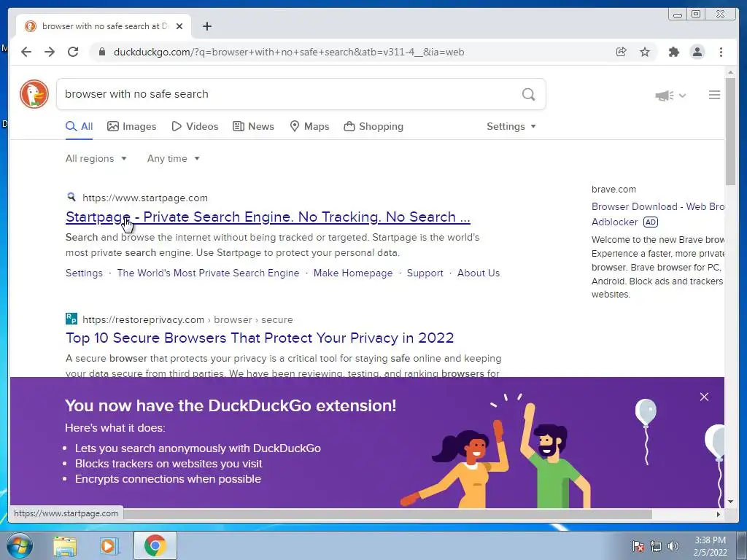The height and width of the screenshot is (560, 747).
Task: Close the DuckDuckGo search tab
Action: (179, 27)
